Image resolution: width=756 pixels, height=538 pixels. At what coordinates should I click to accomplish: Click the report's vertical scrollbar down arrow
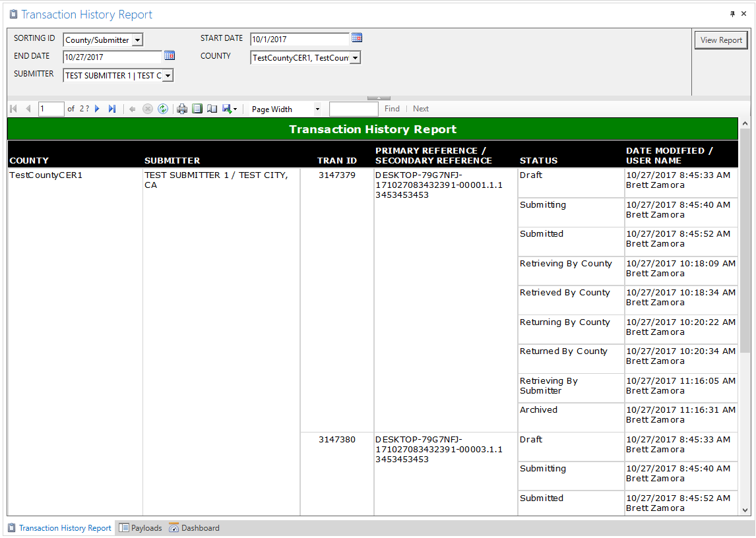(x=745, y=510)
